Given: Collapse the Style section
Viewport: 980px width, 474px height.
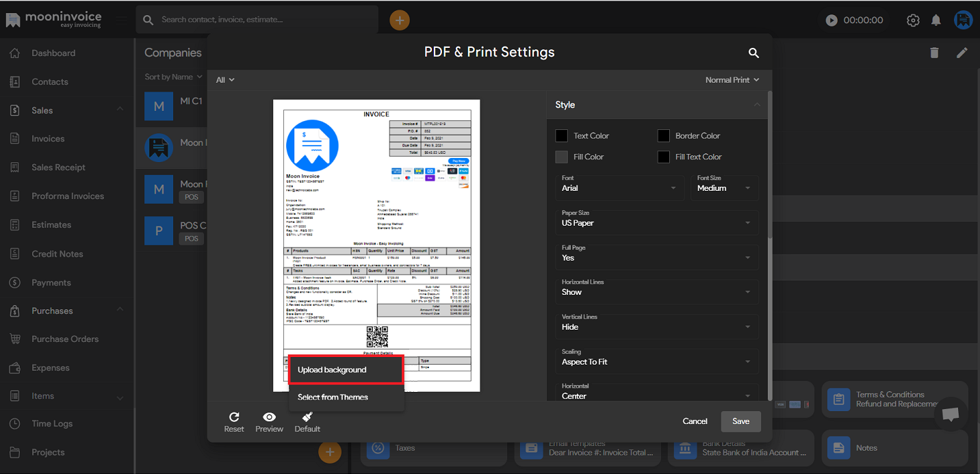Looking at the screenshot, I should coord(756,105).
